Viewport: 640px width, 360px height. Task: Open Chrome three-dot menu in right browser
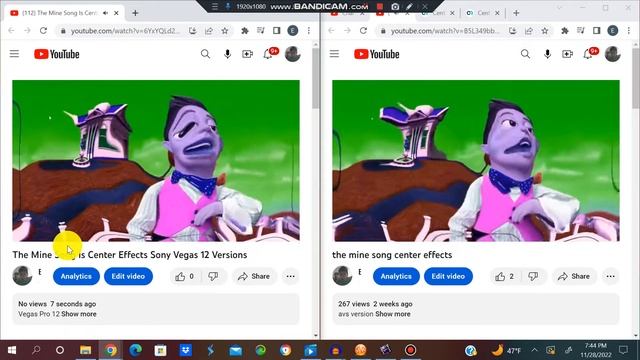(x=629, y=31)
